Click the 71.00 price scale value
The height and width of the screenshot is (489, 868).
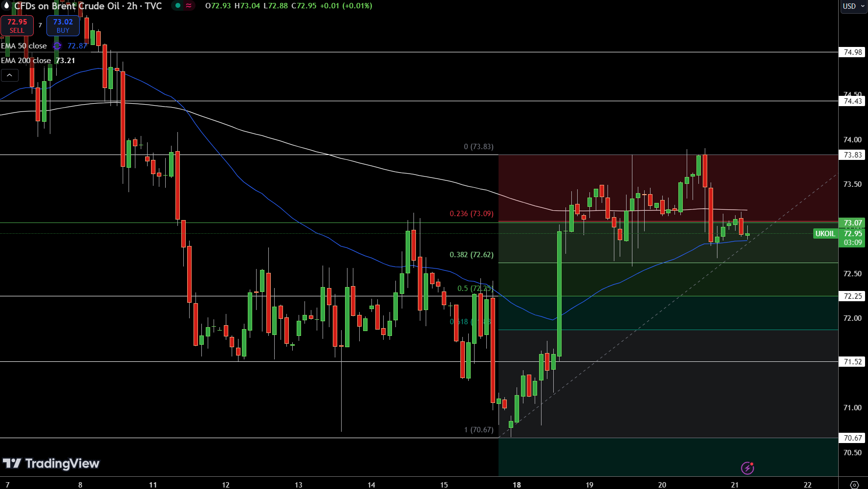(852, 408)
